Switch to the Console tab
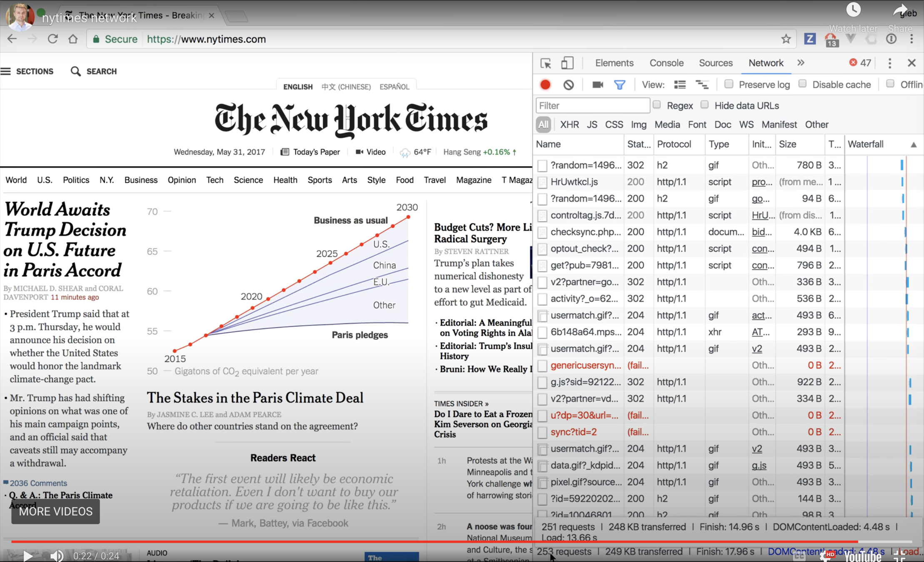 coord(666,63)
